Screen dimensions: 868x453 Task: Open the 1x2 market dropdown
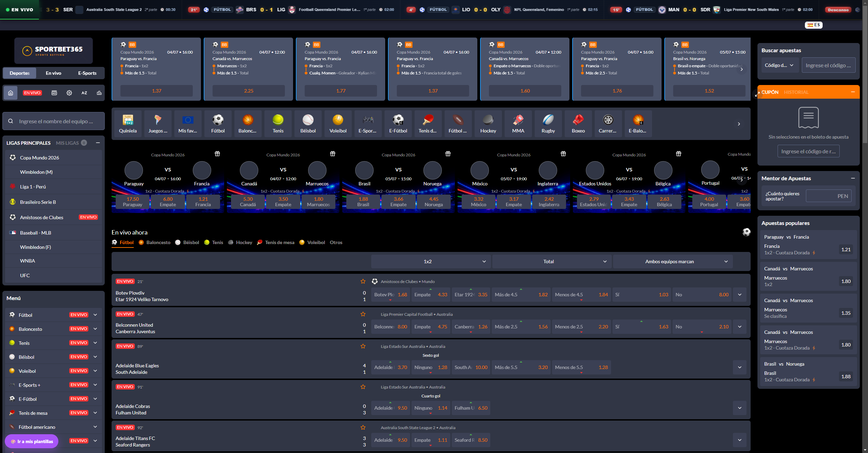coord(431,261)
